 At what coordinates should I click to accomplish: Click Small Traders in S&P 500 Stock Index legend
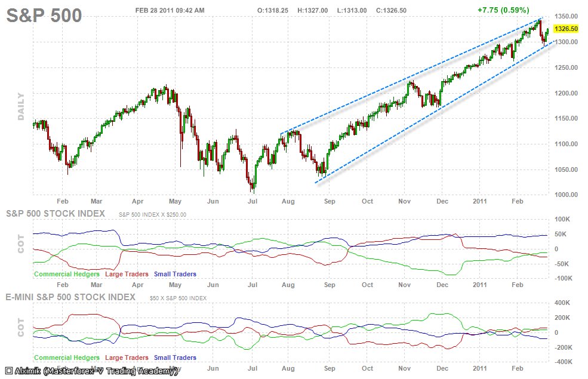[x=175, y=274]
